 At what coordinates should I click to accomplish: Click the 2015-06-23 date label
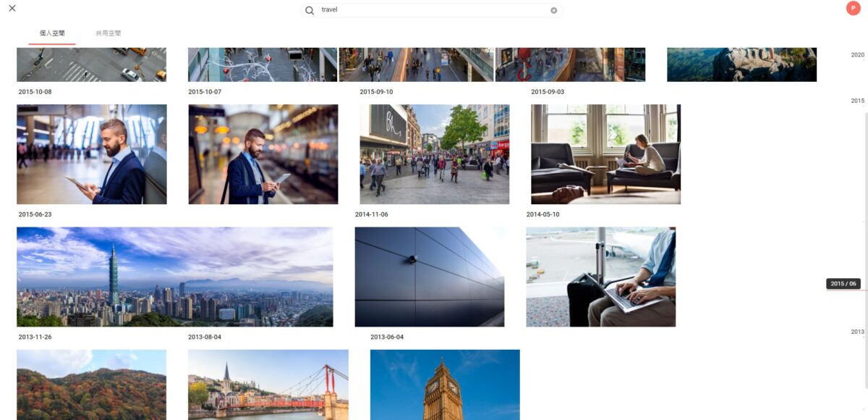coord(35,214)
